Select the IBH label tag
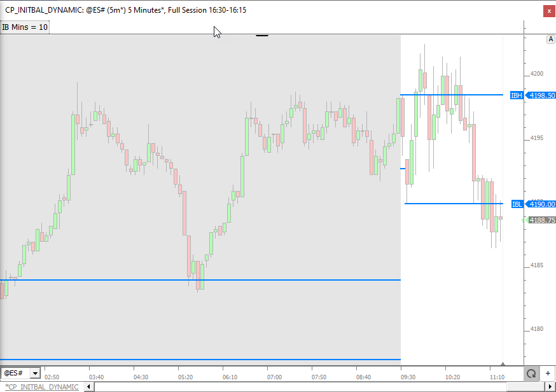 click(x=517, y=95)
